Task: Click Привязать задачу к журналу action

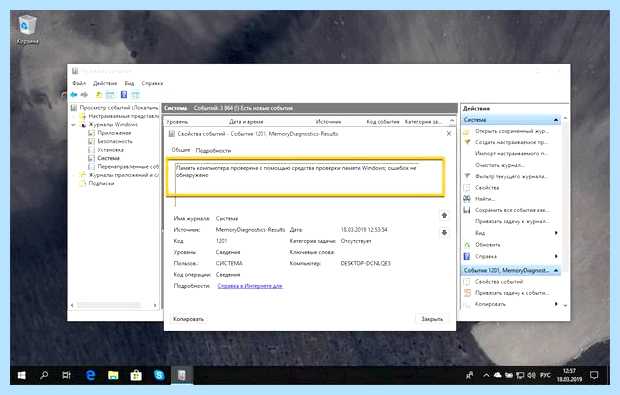Action: coord(512,221)
